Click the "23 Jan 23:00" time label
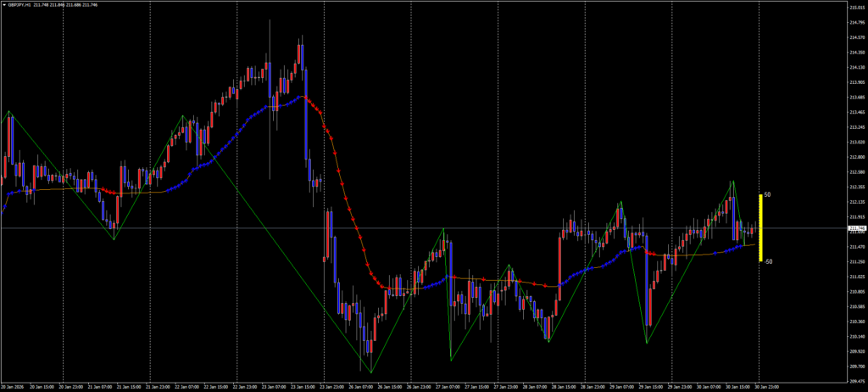 tap(331, 386)
